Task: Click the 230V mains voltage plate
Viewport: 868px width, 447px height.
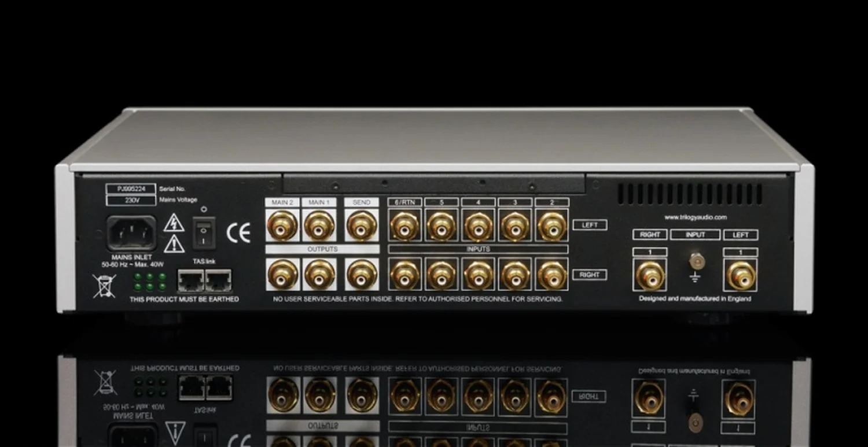Action: tap(131, 201)
